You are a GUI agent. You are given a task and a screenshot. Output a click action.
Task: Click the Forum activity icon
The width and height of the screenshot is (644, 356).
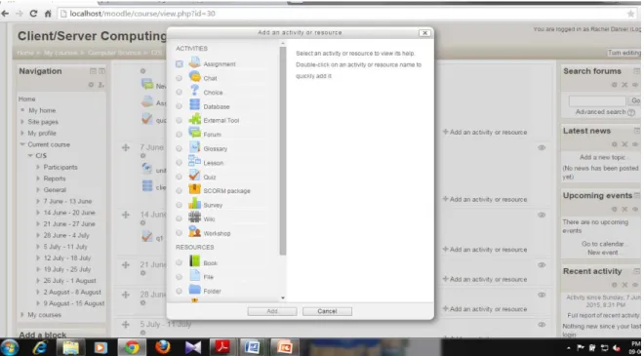[194, 134]
